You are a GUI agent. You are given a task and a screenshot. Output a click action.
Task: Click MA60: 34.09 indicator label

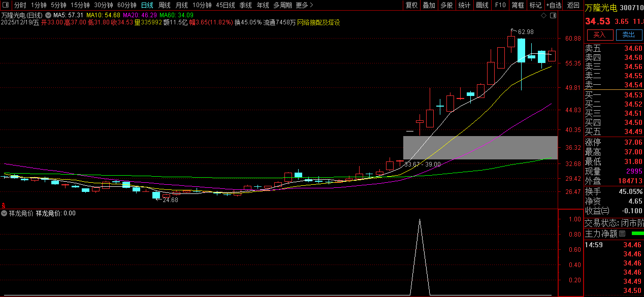click(x=176, y=16)
